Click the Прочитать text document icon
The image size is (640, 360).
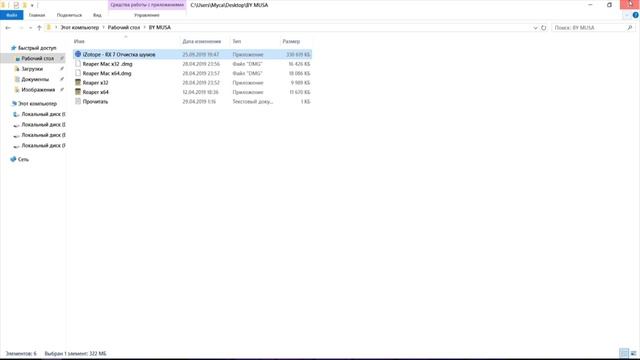pos(78,101)
